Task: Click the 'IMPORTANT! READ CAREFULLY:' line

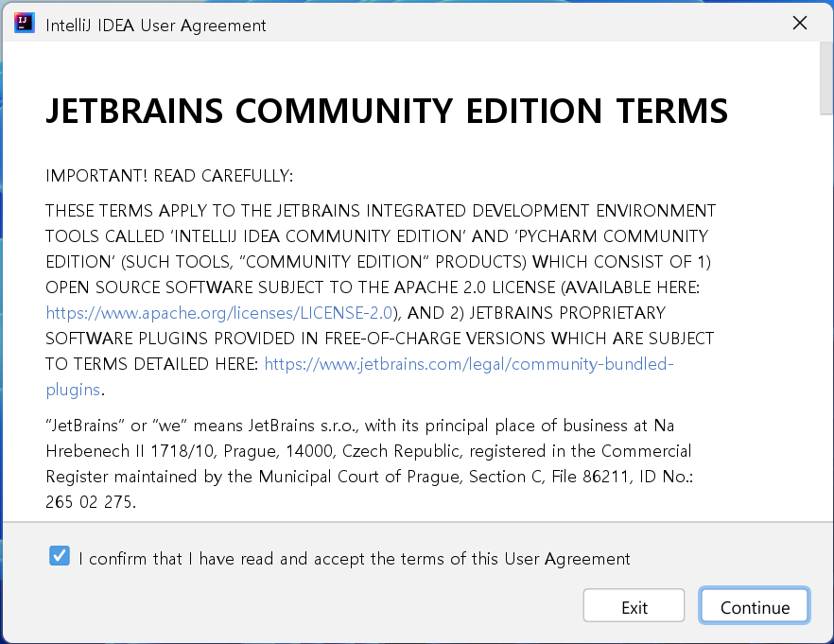Action: point(169,176)
